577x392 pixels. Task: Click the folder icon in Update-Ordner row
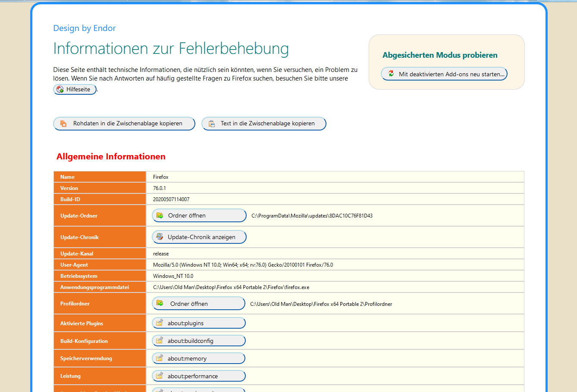point(160,215)
